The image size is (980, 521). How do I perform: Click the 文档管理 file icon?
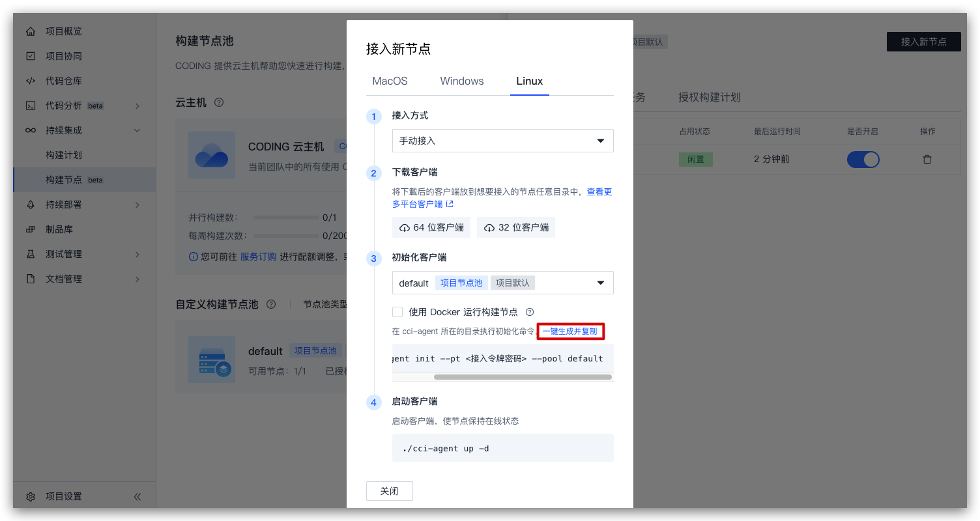(31, 279)
